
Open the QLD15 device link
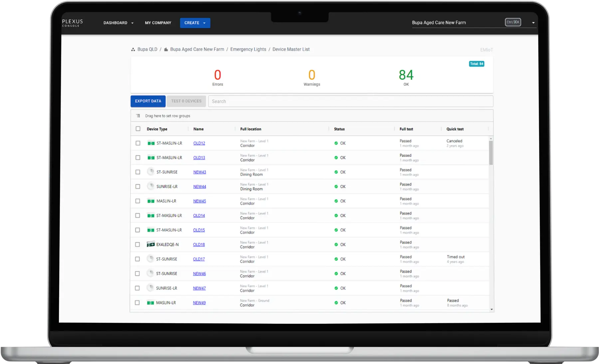click(x=199, y=230)
